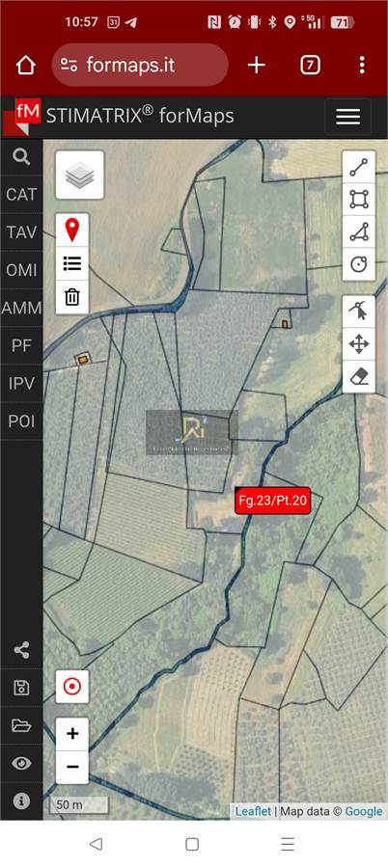The width and height of the screenshot is (388, 868).
Task: Select the draw rectangle tool
Action: 359,200
